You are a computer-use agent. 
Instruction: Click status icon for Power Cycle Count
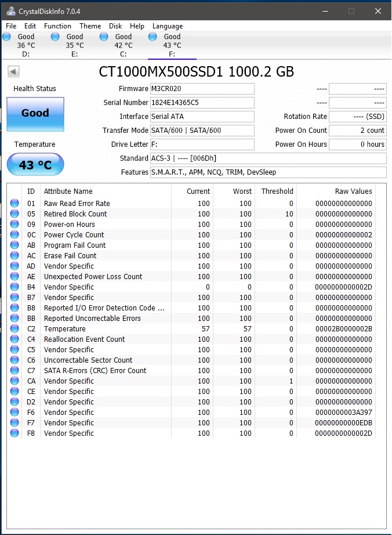14,235
